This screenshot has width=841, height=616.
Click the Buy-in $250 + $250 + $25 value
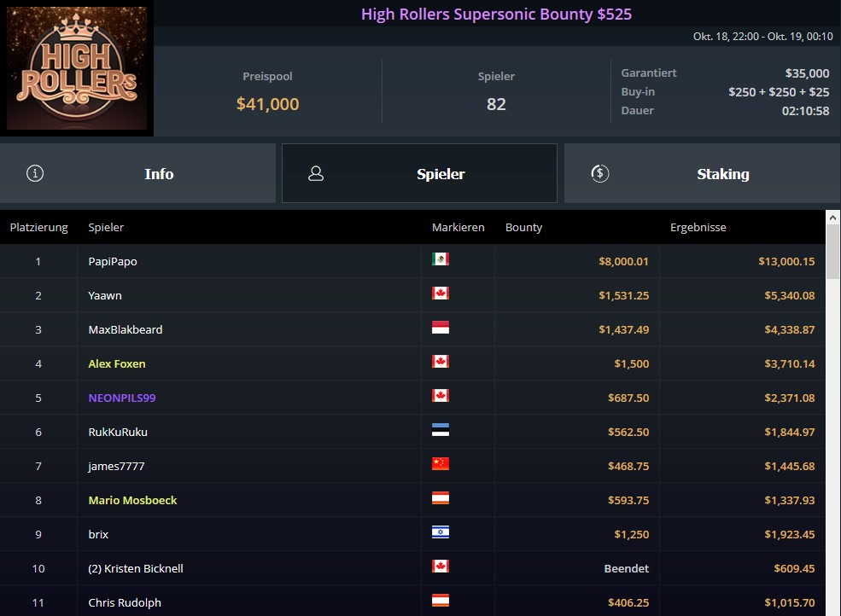click(779, 92)
